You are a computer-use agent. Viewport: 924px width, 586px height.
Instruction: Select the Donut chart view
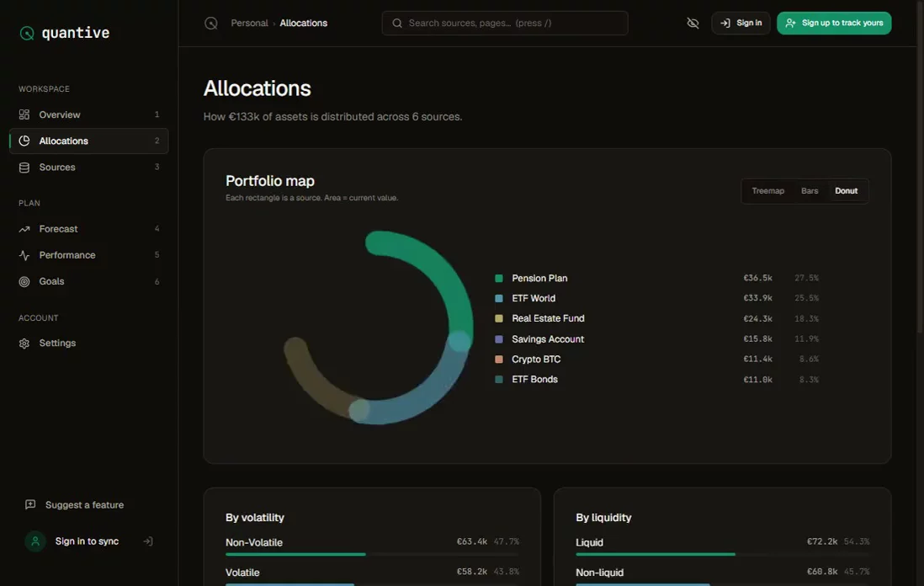(x=847, y=191)
